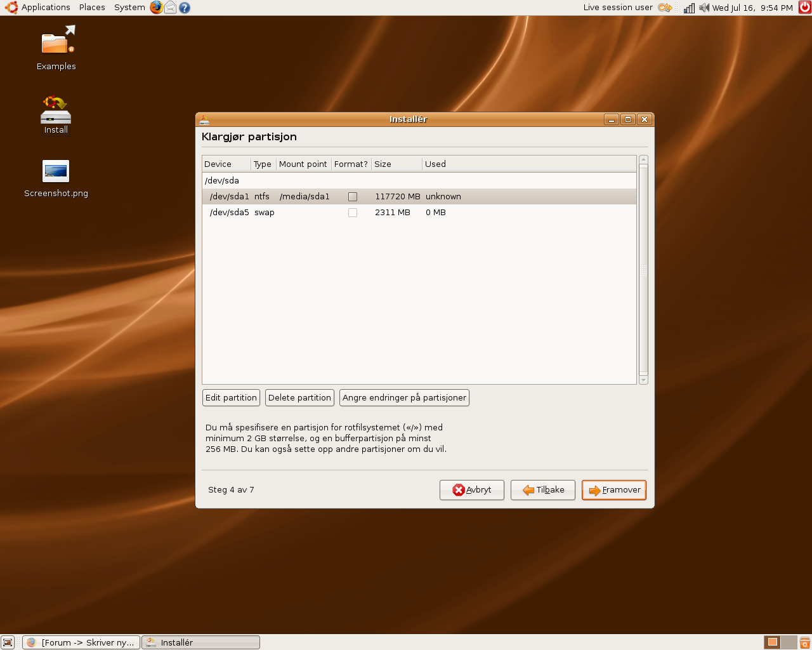This screenshot has width=812, height=650.
Task: Click the Framover forward button
Action: [x=614, y=490]
